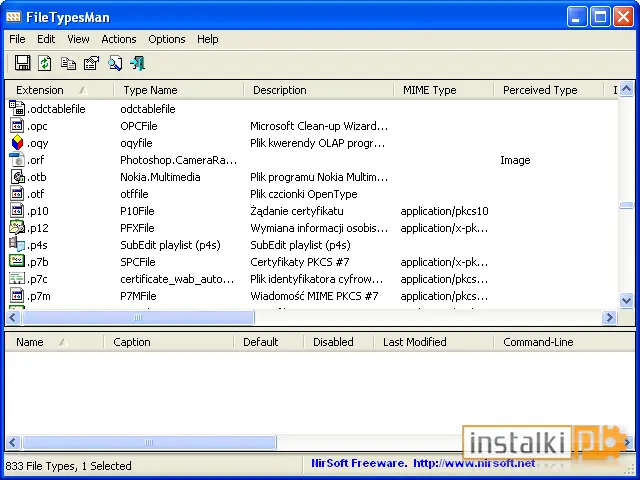
Task: Select the 'Certyfikaty PKCS #7' description
Action: (x=300, y=262)
